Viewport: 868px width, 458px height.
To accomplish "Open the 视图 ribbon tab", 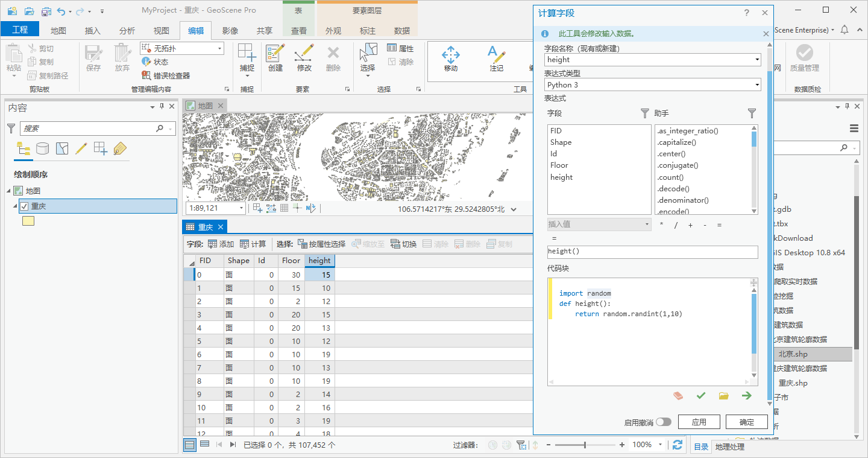I will click(162, 31).
